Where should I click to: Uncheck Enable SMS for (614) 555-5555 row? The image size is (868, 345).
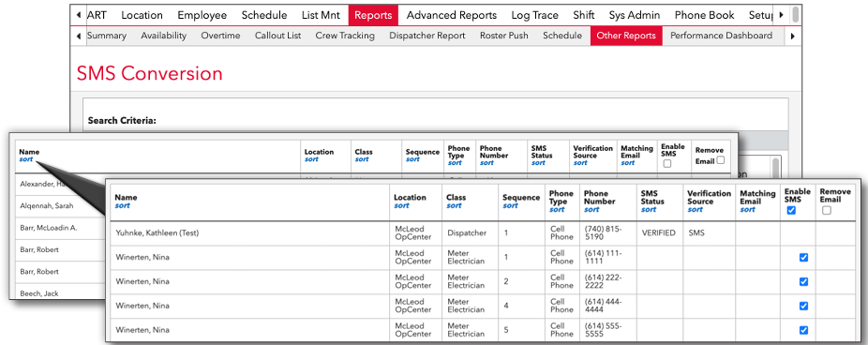803,330
